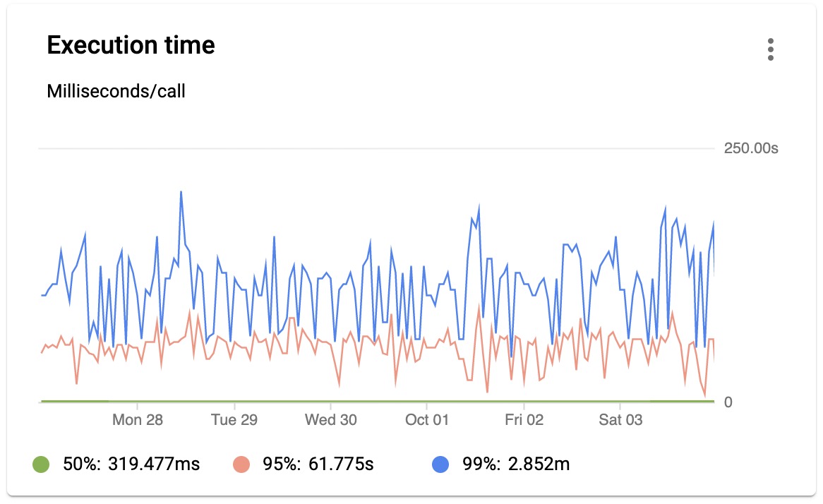This screenshot has height=504, width=823.
Task: Click the Execution time title
Action: coord(131,44)
